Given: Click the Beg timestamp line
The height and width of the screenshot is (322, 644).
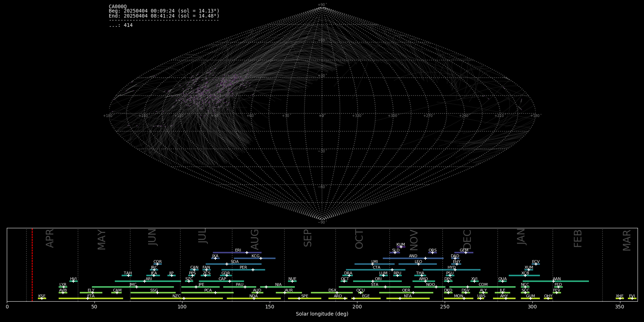Looking at the screenshot, I should tap(164, 11).
